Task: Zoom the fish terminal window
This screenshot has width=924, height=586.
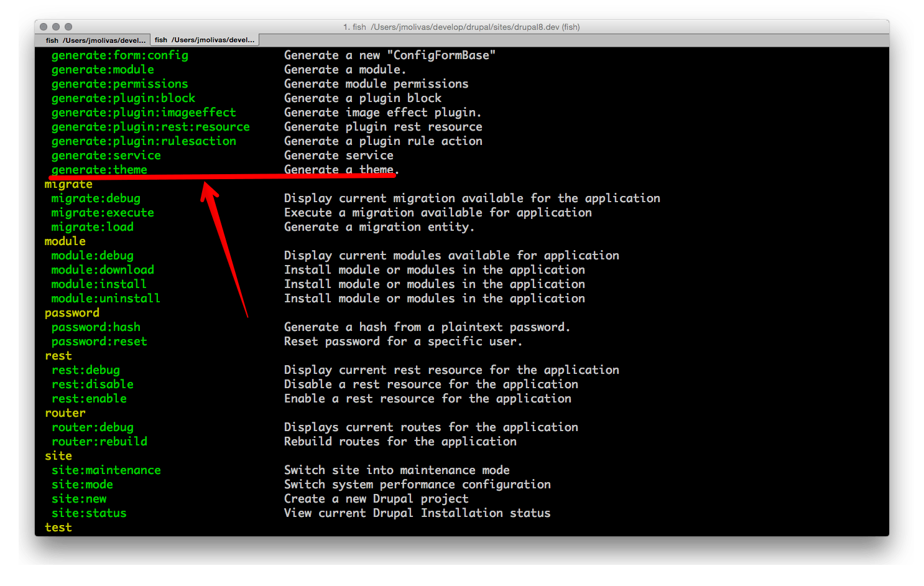Action: click(x=68, y=27)
